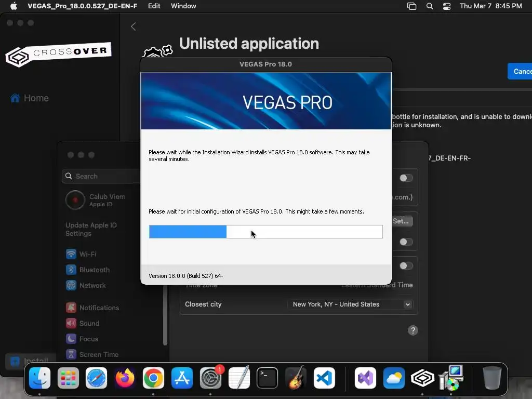Screen dimensions: 532x399
Task: Click the VEGAS Pro installation progress bar
Action: pos(265,232)
